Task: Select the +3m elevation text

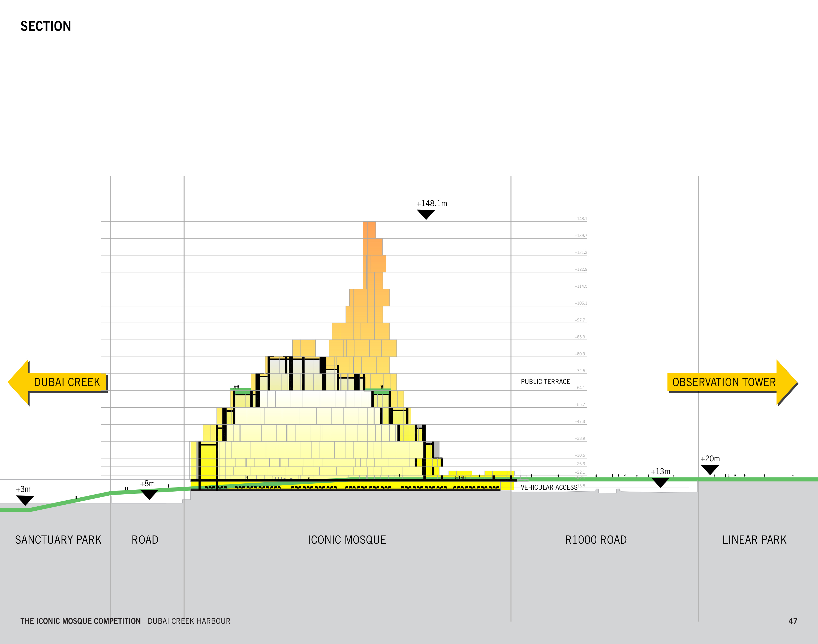Action: 23,489
